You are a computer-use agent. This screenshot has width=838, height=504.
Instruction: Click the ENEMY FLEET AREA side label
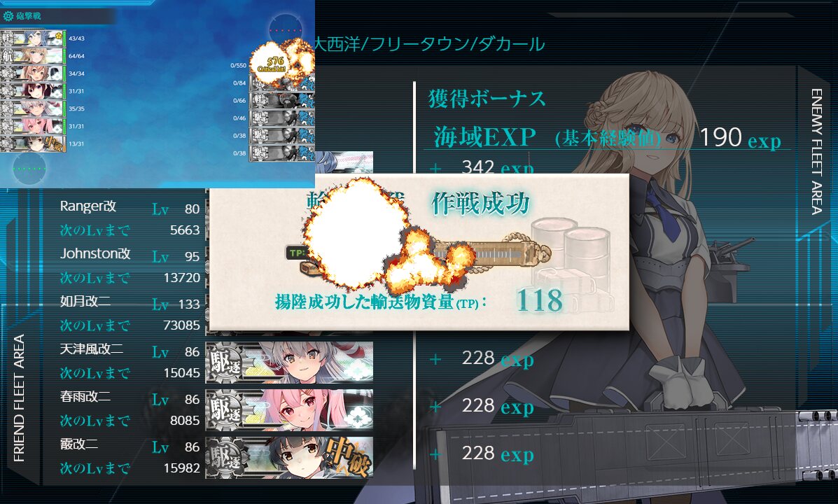816,152
